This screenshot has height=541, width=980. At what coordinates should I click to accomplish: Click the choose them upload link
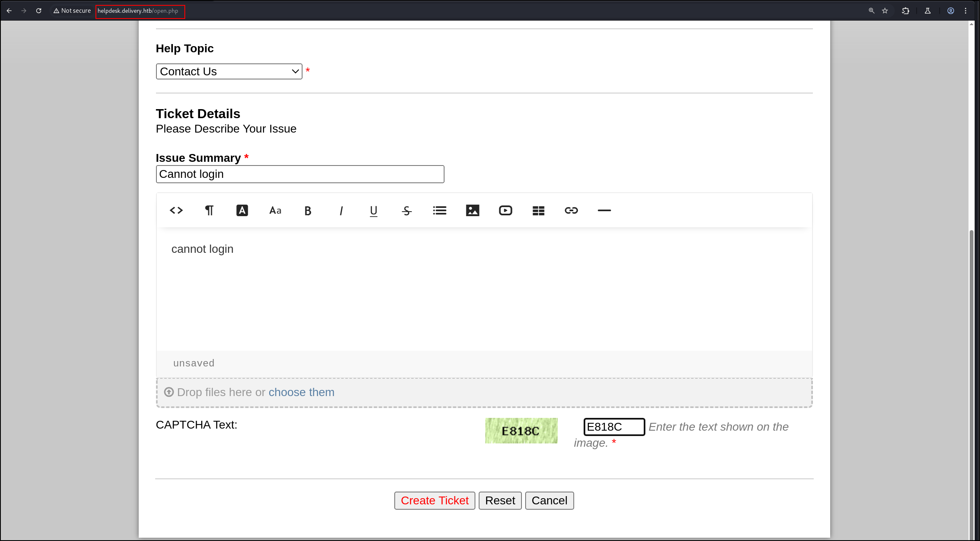click(x=301, y=392)
